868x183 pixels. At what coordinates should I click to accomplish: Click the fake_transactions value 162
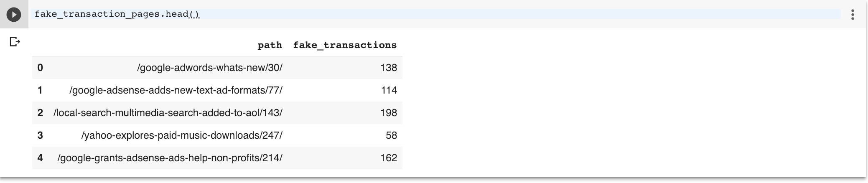coord(388,158)
